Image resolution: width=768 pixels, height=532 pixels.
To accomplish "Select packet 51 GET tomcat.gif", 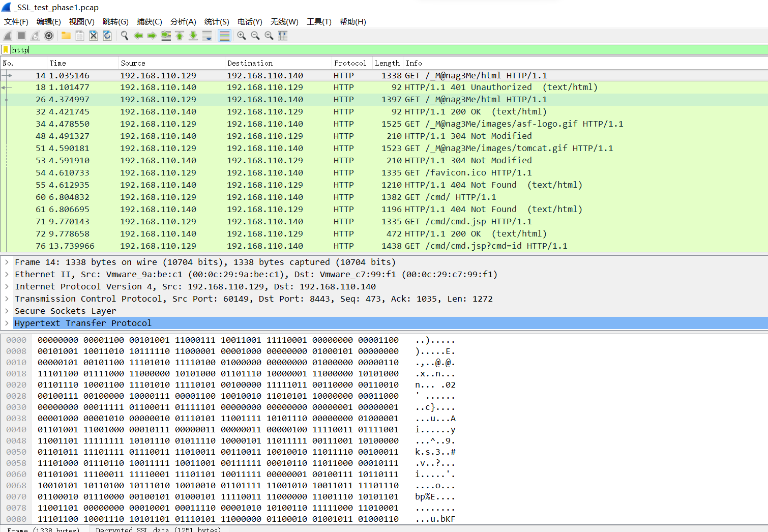I will [x=384, y=149].
